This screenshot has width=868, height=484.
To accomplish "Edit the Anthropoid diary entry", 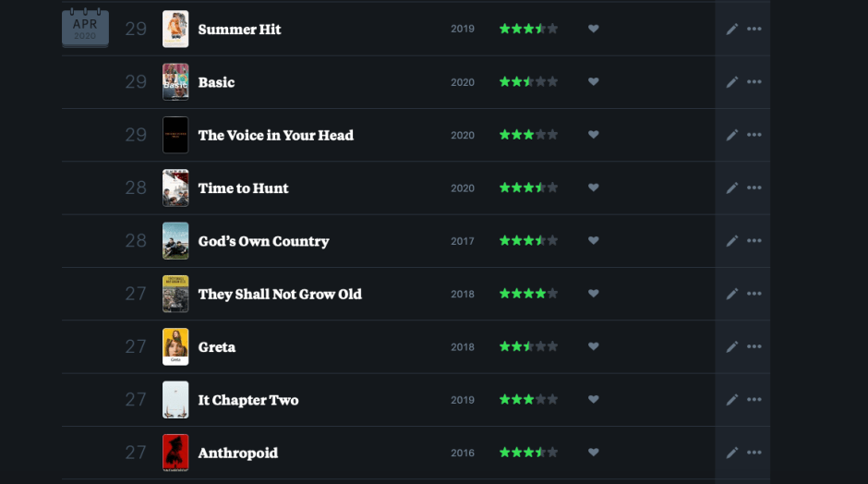I will (731, 454).
